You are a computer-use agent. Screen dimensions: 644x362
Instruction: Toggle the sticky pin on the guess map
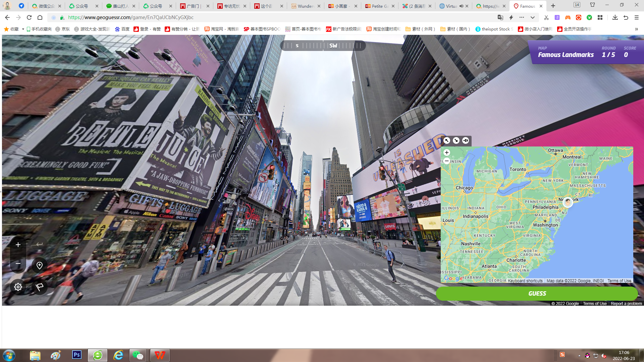(466, 140)
